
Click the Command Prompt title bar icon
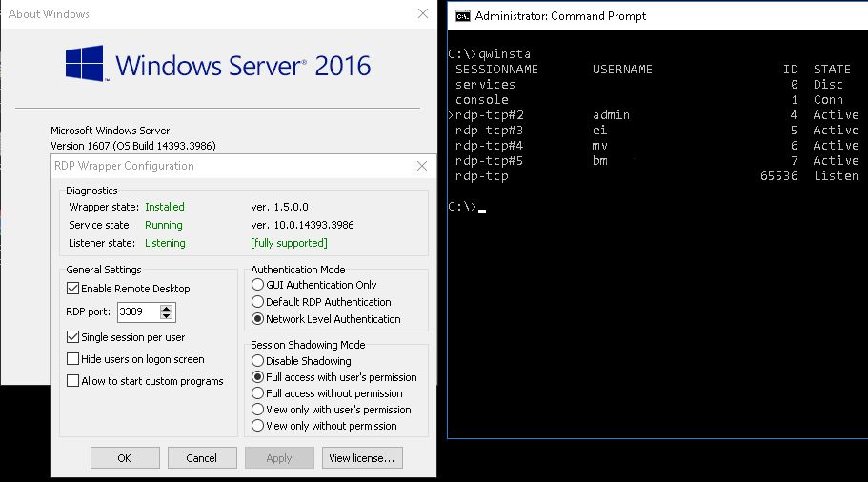click(x=463, y=16)
